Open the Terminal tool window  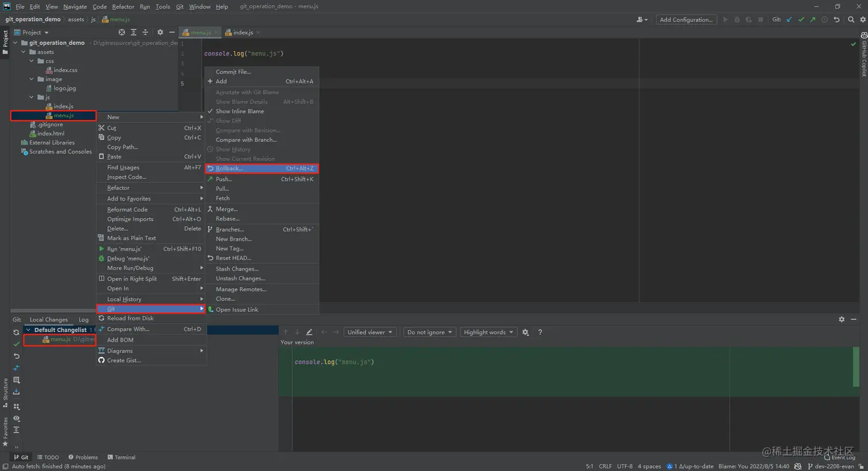tap(121, 457)
